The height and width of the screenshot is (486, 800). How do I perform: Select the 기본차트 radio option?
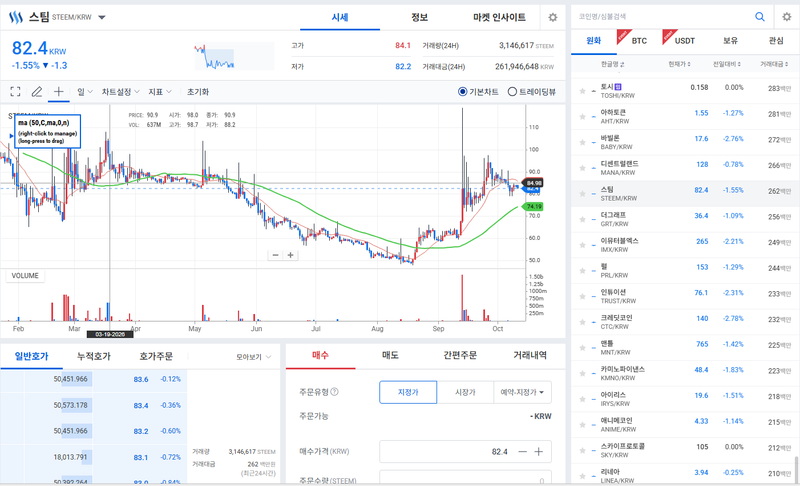(478, 92)
